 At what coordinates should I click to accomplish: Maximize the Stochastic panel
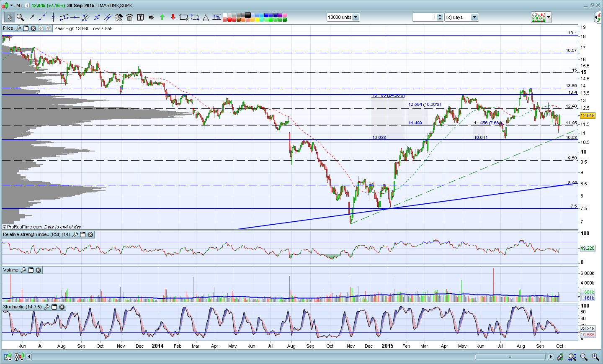(54, 307)
